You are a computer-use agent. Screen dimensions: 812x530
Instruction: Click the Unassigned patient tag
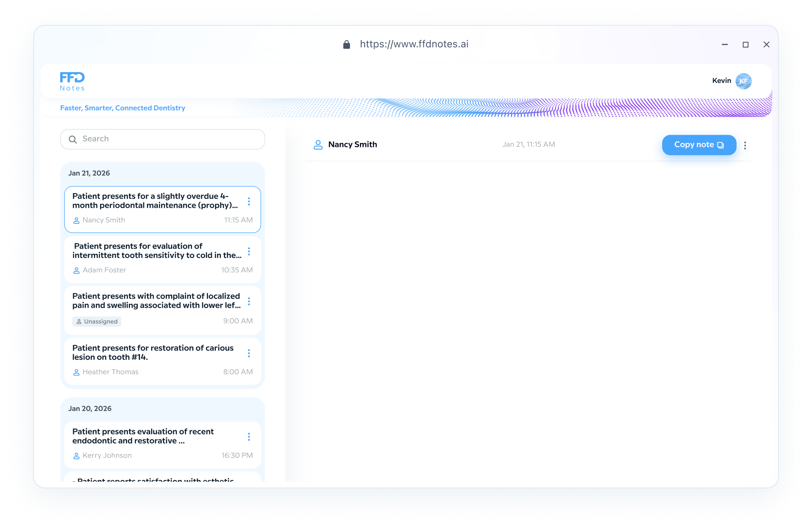point(97,321)
